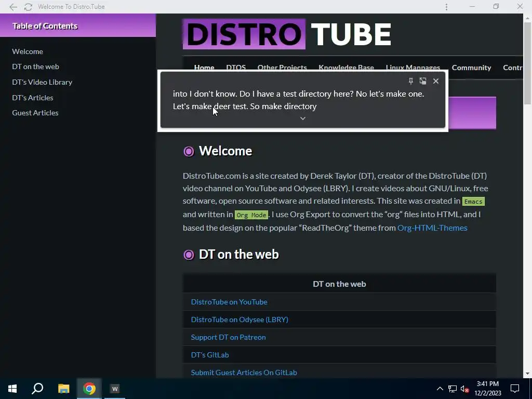Pin the live caption box
Viewport: 532px width, 399px height.
coord(410,81)
